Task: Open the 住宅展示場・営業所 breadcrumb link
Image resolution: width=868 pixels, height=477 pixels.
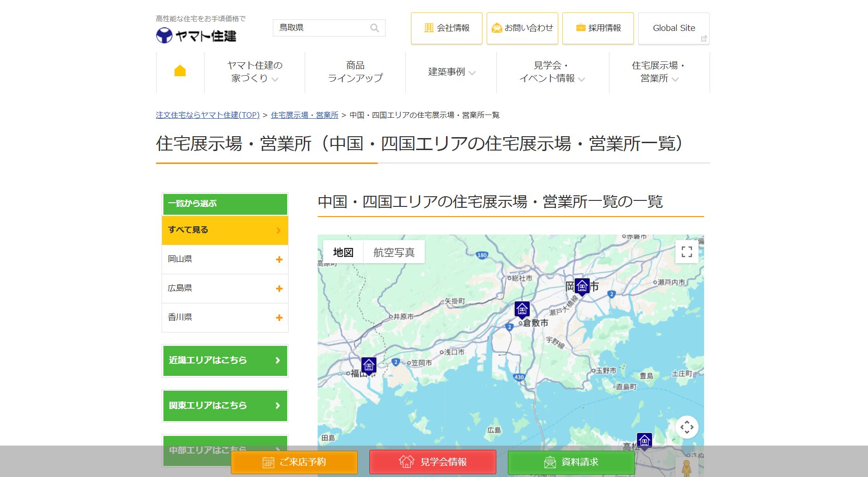Action: click(304, 115)
